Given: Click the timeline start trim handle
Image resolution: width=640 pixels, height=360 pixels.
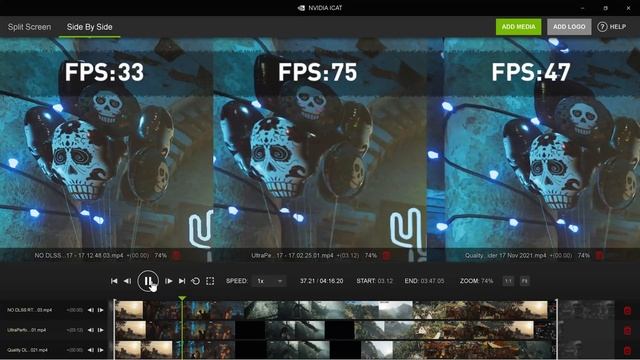Looking at the screenshot, I should [x=114, y=329].
